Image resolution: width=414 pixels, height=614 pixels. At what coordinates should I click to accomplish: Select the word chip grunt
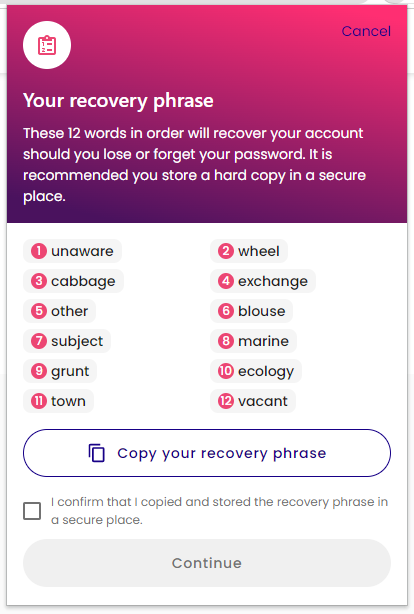[x=60, y=371]
